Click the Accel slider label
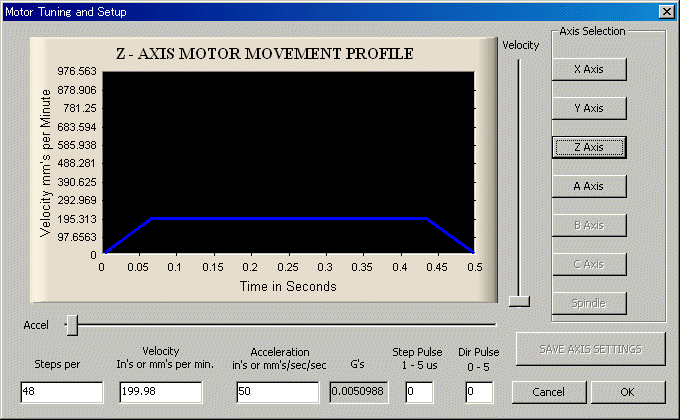The height and width of the screenshot is (420, 680). (36, 325)
